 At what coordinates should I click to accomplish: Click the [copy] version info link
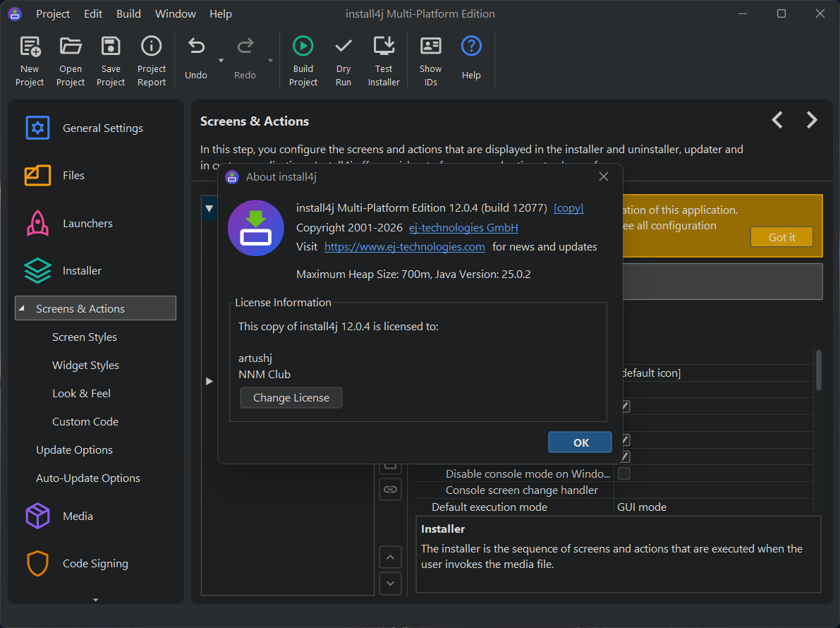568,208
